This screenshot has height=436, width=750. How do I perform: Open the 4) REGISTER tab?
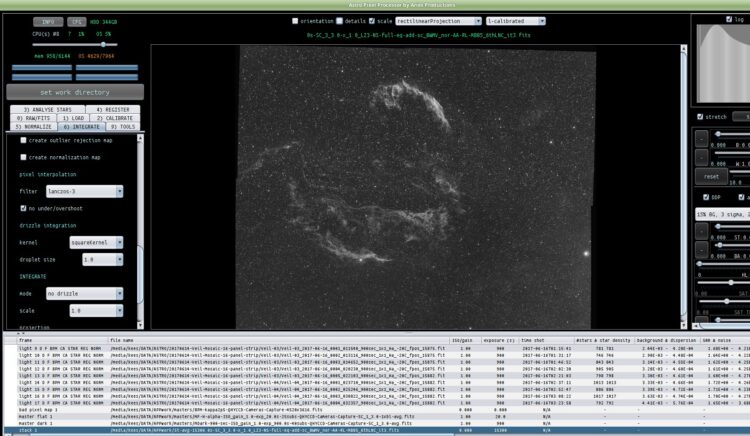tap(113, 109)
